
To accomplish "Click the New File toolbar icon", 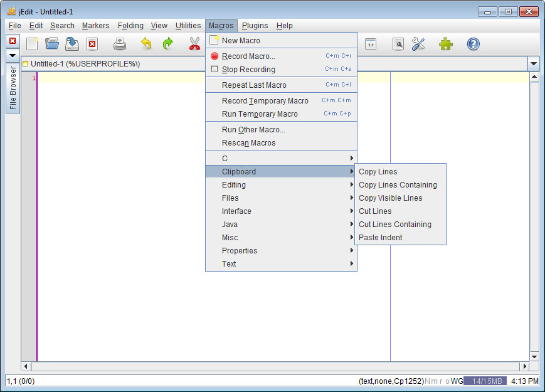I will point(32,44).
